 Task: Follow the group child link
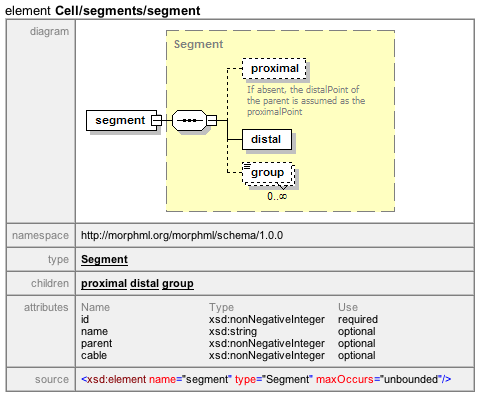[178, 283]
